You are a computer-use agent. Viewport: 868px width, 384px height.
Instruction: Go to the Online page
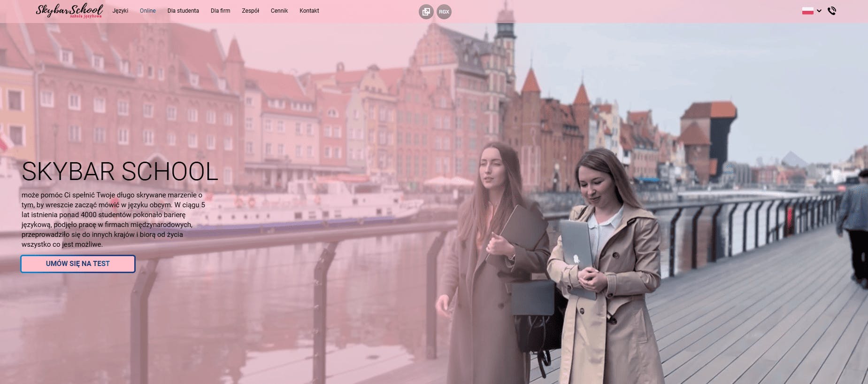point(148,11)
